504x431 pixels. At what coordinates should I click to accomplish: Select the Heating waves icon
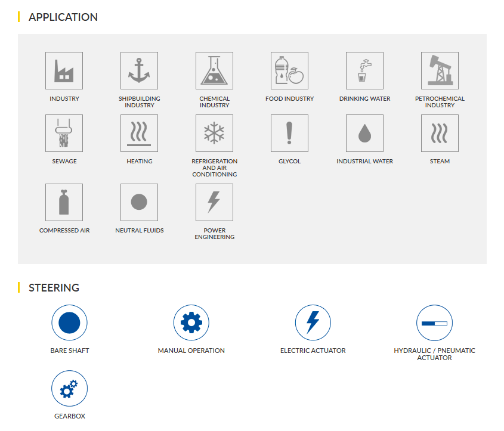tap(139, 134)
